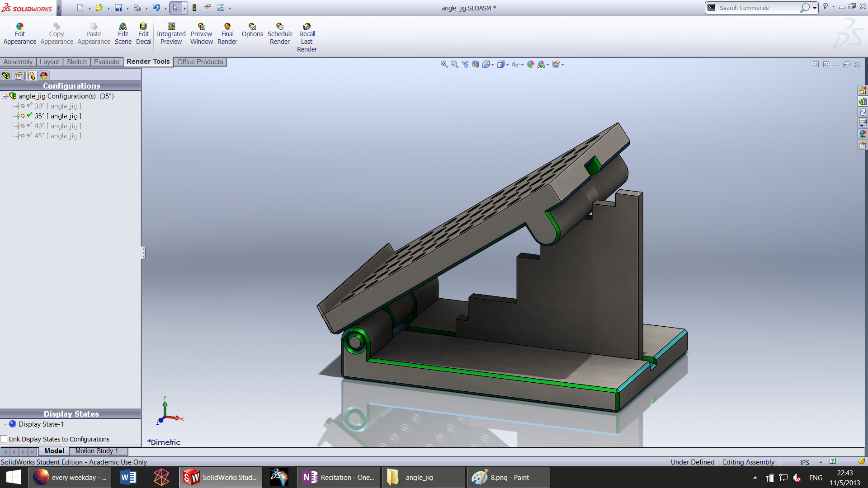
Task: Open Word from the taskbar
Action: 128,477
